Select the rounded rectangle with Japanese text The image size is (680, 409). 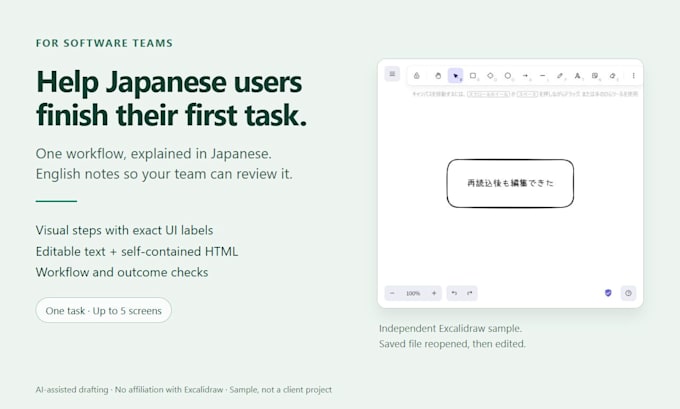pos(510,183)
